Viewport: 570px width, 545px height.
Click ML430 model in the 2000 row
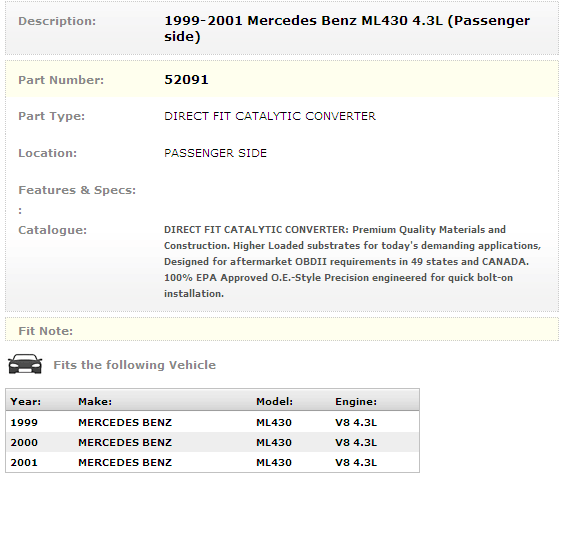[274, 442]
